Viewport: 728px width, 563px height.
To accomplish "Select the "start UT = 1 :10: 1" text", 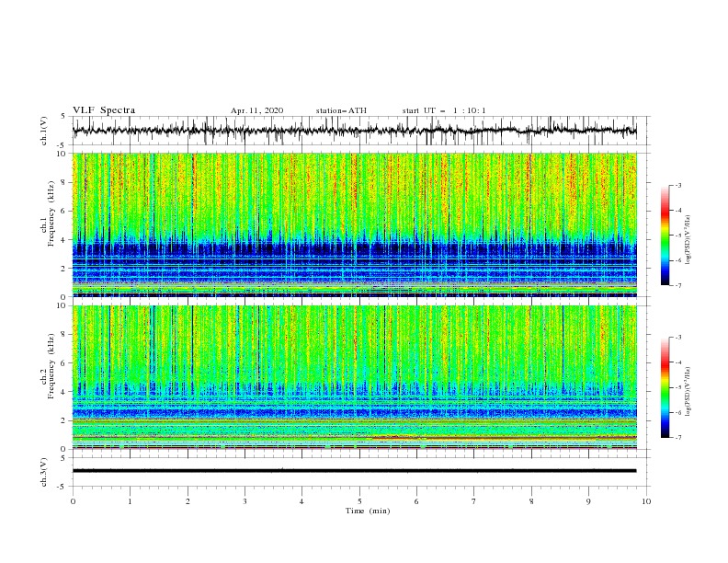I will click(444, 110).
